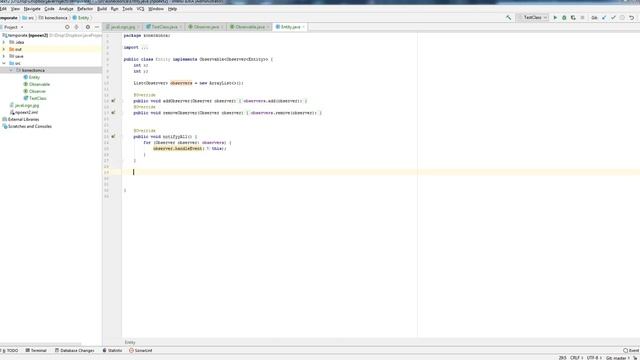Collapse the src folder
640x360 pixels.
coord(4,63)
